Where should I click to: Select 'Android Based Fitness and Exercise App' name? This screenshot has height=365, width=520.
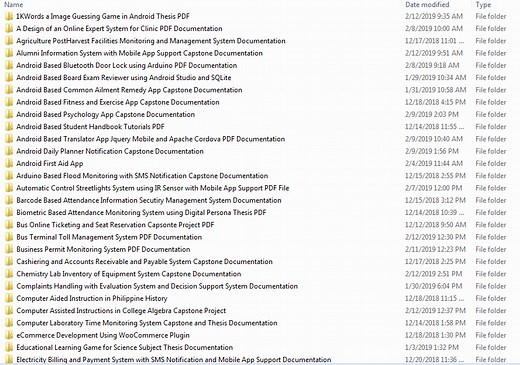point(118,102)
